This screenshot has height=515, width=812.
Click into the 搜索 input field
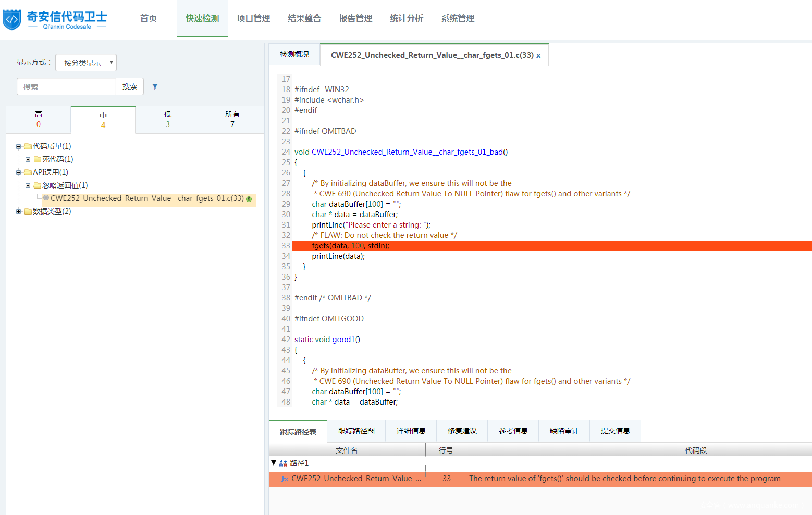(66, 86)
